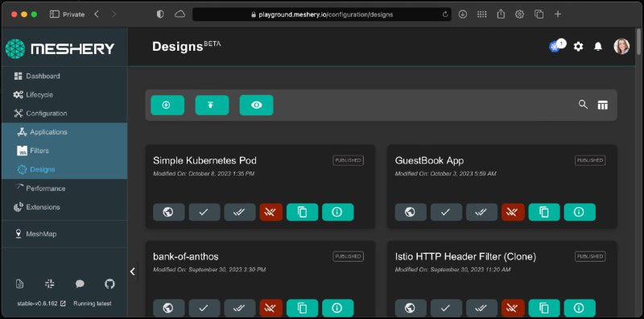Deploy Simple Kubernetes Pod with double check

[240, 212]
